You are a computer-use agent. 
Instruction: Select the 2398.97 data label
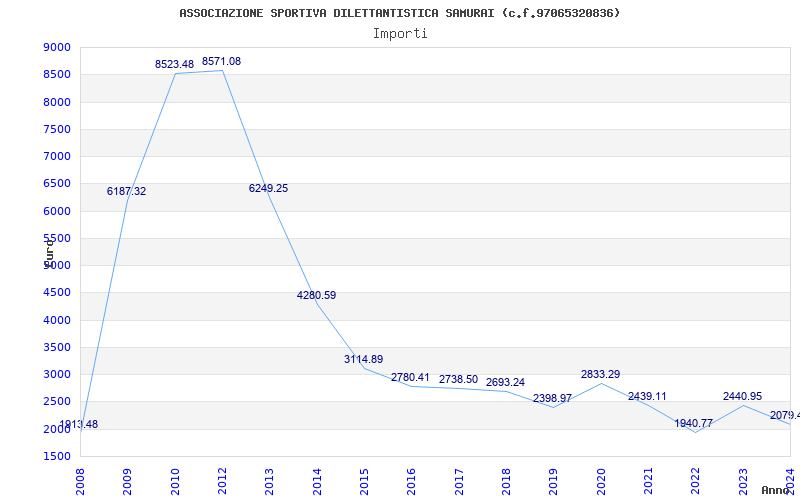click(x=552, y=399)
